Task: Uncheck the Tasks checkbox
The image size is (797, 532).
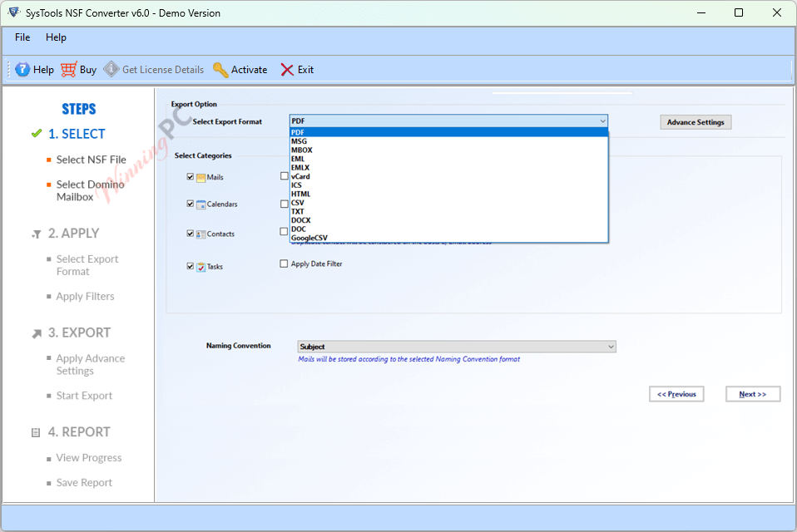Action: 191,266
